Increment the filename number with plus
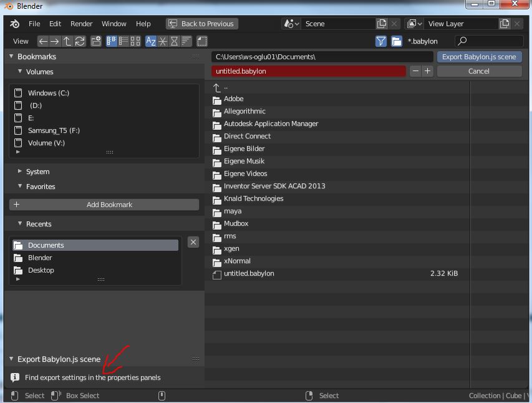The height and width of the screenshot is (403, 532). [x=427, y=71]
